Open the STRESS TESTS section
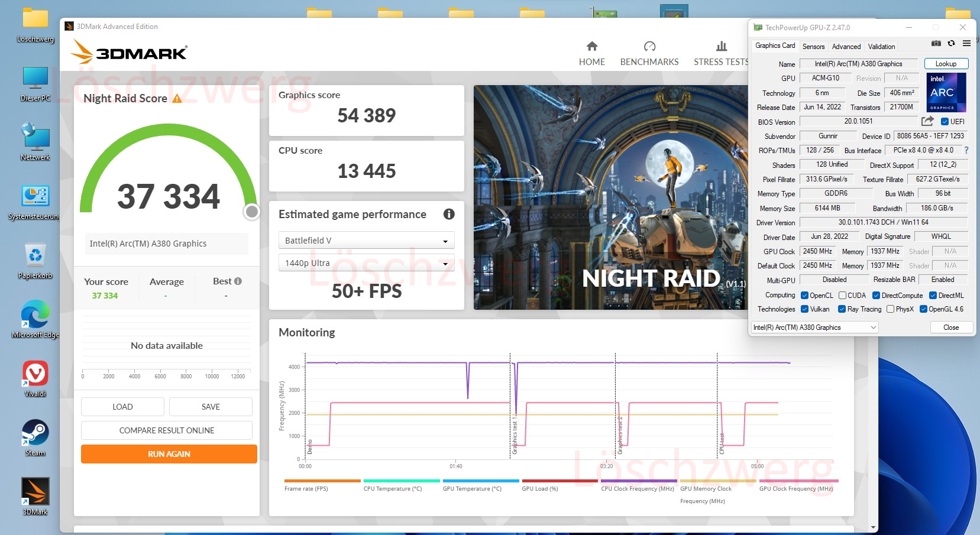The height and width of the screenshot is (535, 980). [721, 54]
